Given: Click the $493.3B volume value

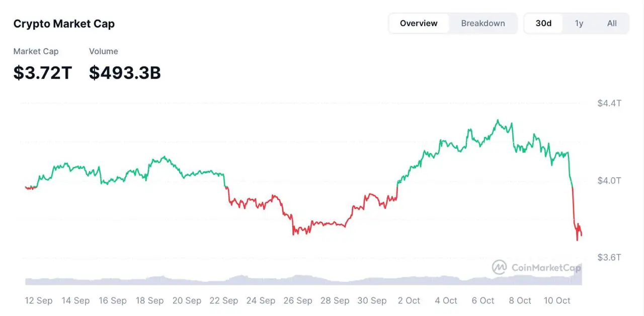Looking at the screenshot, I should coord(125,72).
